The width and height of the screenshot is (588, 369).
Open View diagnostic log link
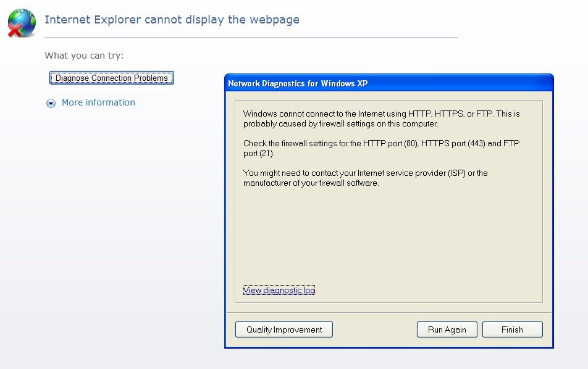coord(279,290)
